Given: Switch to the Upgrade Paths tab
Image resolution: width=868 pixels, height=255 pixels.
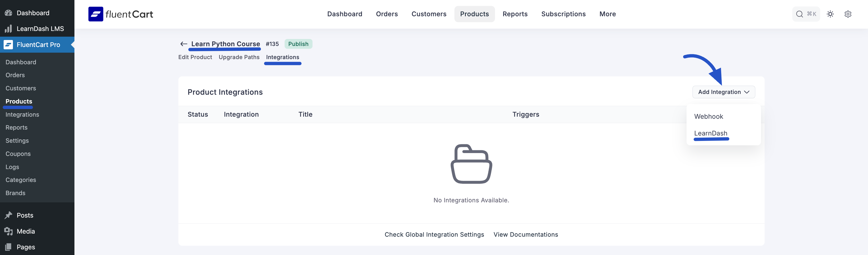Looking at the screenshot, I should point(239,57).
